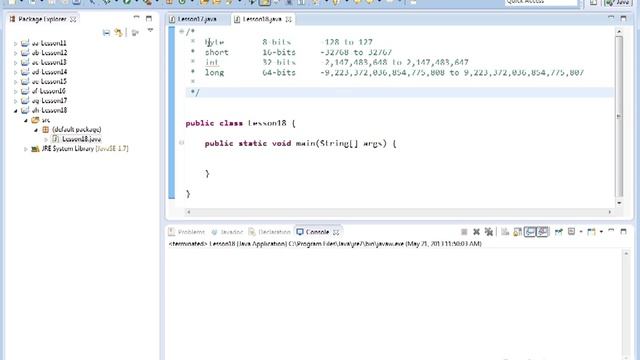Click the editor horizontal scrollbar right arrow
The image size is (640, 360).
click(610, 212)
